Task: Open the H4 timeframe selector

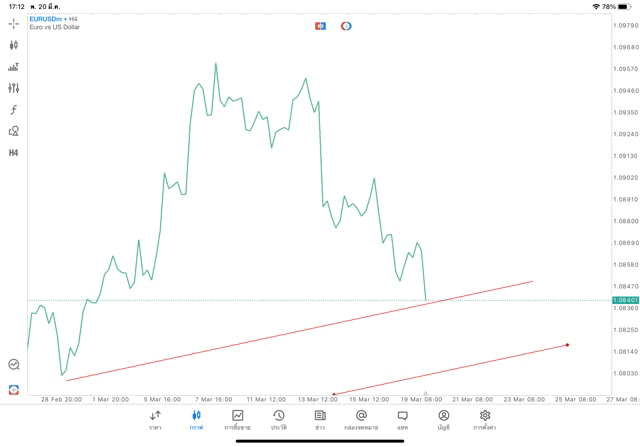Action: click(14, 153)
